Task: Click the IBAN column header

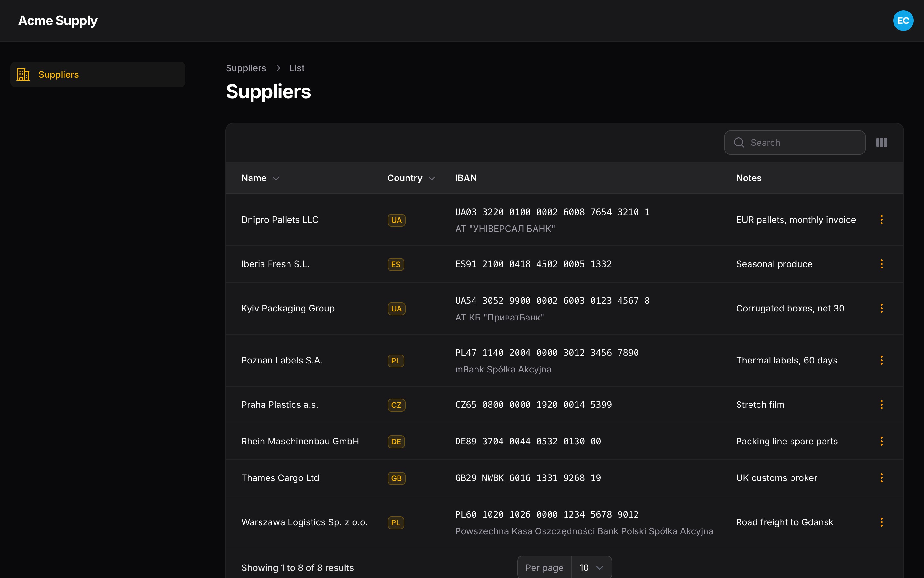Action: 466,178
